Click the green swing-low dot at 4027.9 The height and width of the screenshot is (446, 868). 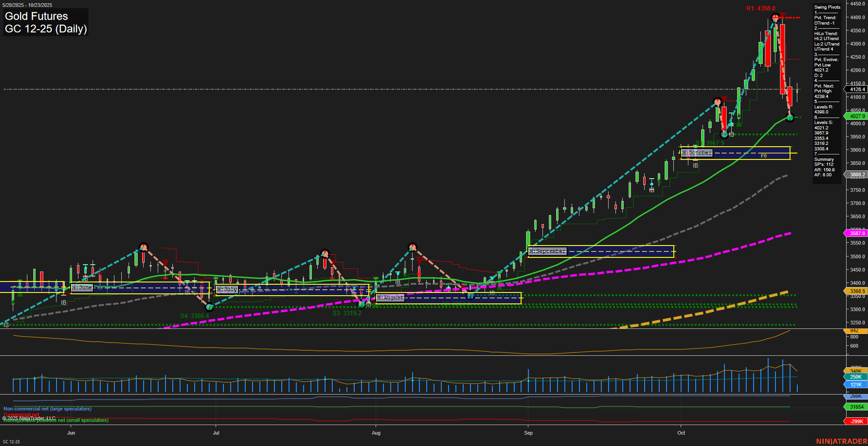pyautogui.click(x=790, y=118)
